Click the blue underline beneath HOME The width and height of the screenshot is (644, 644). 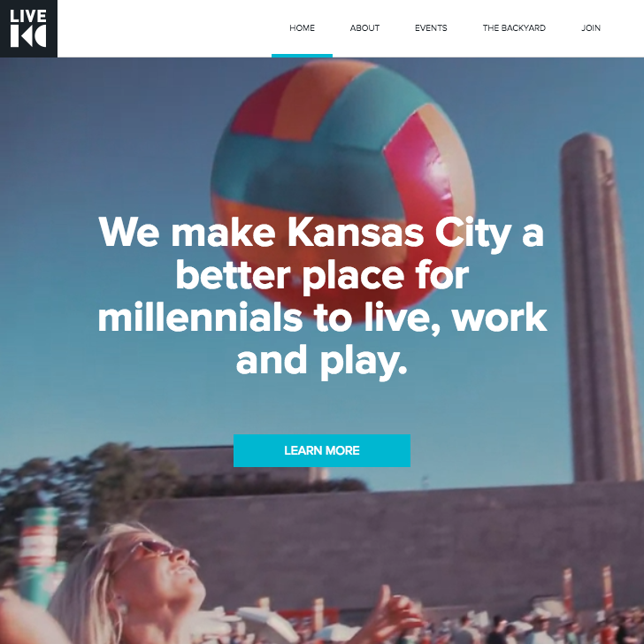(302, 56)
